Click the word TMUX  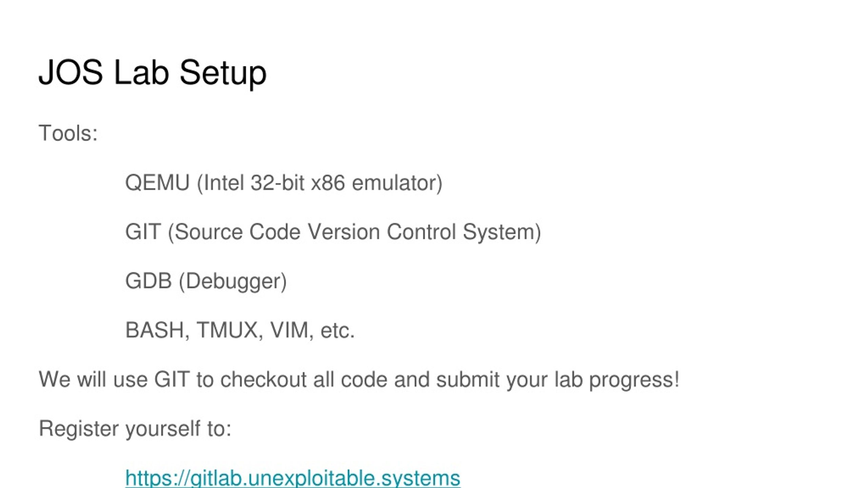coord(227,330)
